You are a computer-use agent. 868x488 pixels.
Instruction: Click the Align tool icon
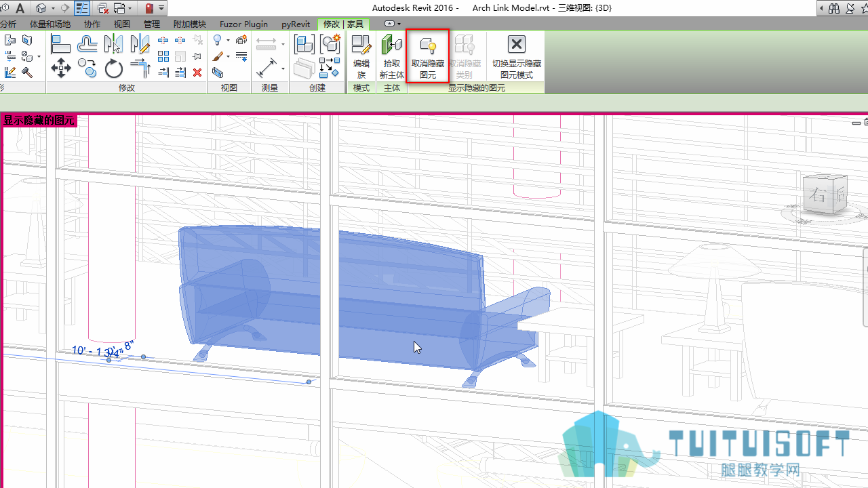coord(61,44)
